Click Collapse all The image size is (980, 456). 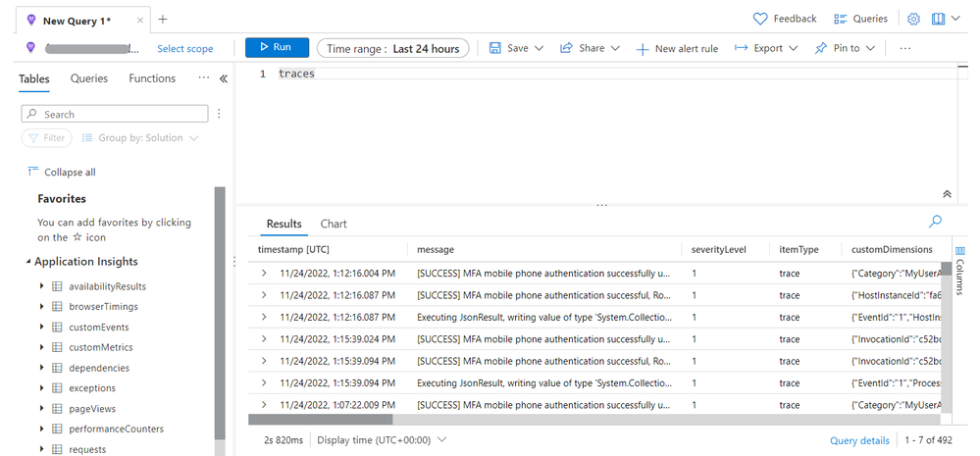coord(62,173)
